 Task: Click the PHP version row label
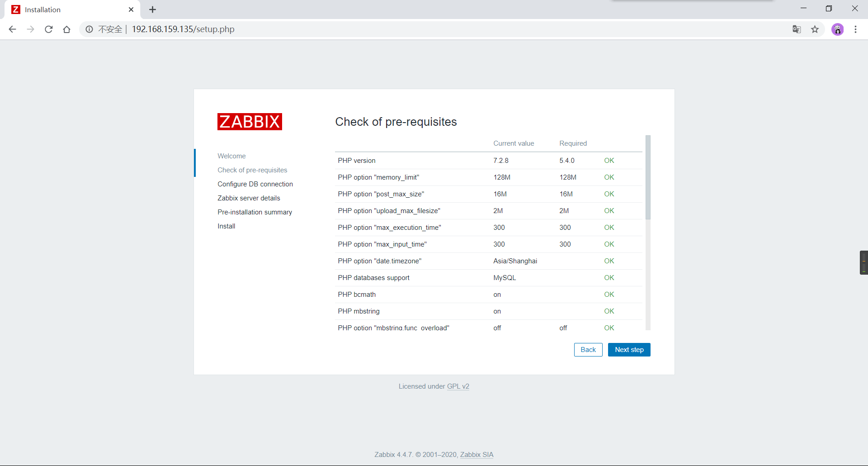tap(356, 161)
